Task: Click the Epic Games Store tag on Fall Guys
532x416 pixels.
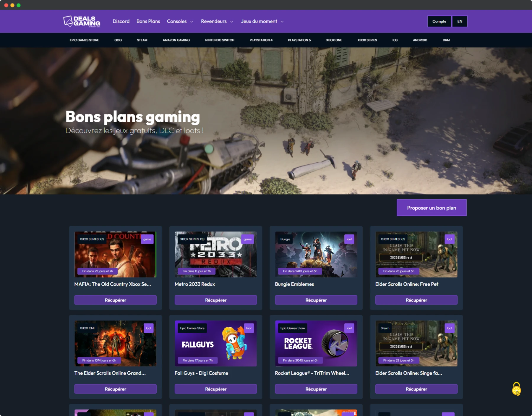Action: [x=192, y=328]
